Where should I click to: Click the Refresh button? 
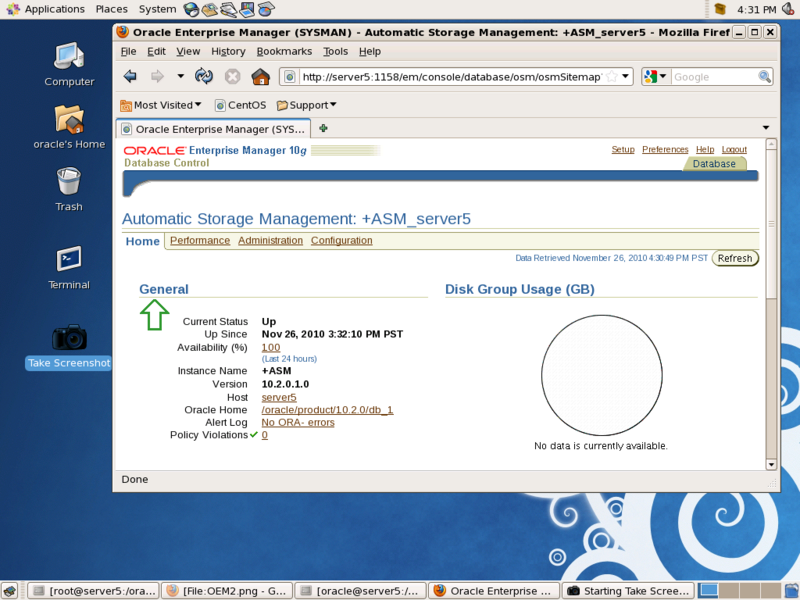[735, 258]
